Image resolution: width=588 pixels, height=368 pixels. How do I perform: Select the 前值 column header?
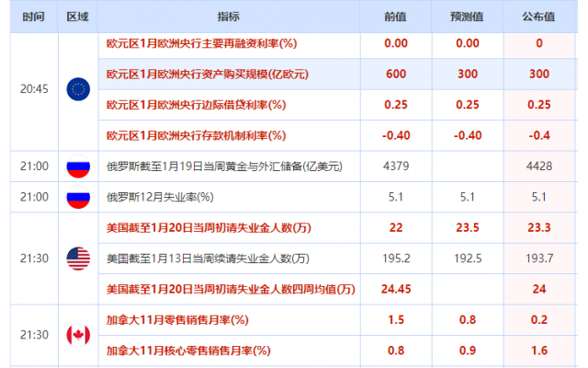coord(395,17)
